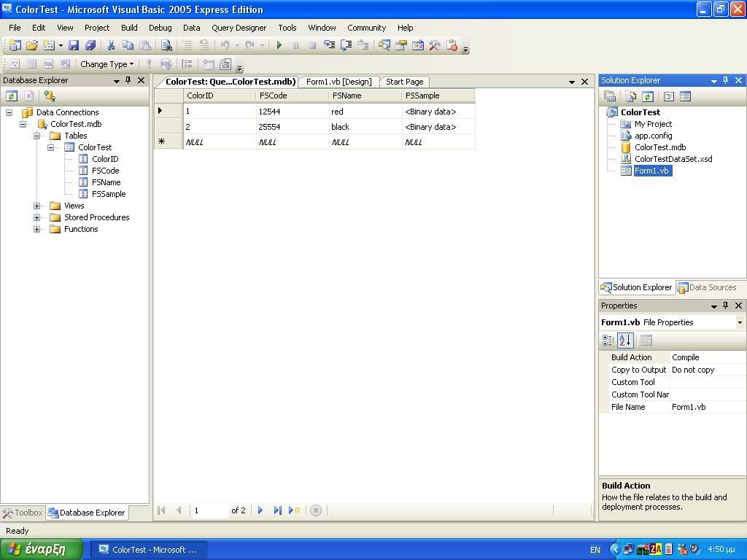The image size is (747, 560).
Task: Pin the Database Explorer panel
Action: (128, 80)
